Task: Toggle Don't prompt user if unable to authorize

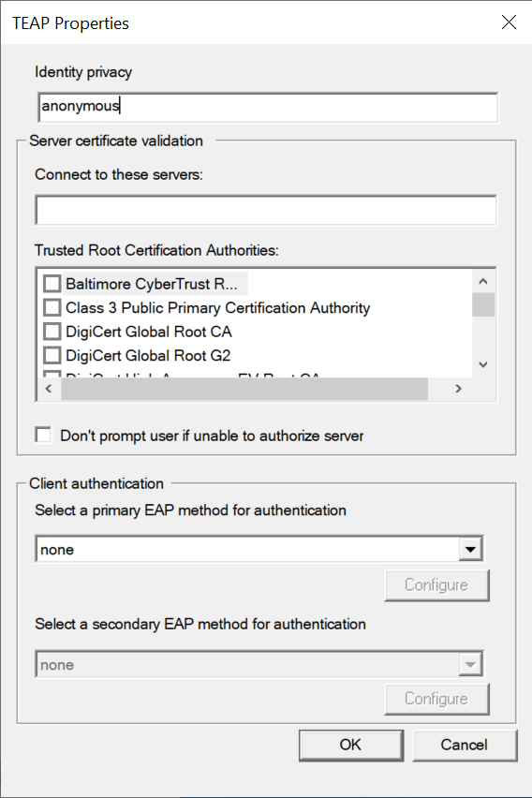Action: 44,436
